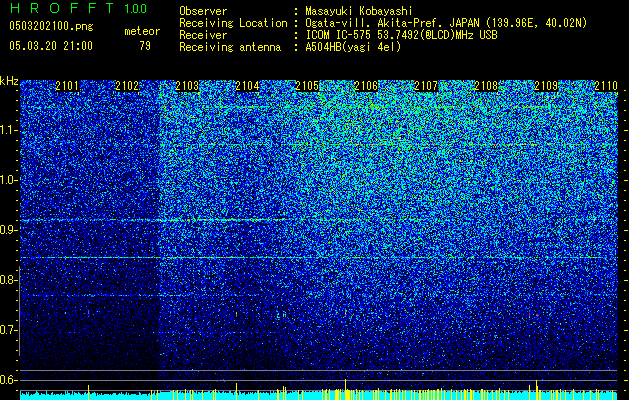629x400 pixels.
Task: Click the kHz axis unit label
Action: (9, 81)
